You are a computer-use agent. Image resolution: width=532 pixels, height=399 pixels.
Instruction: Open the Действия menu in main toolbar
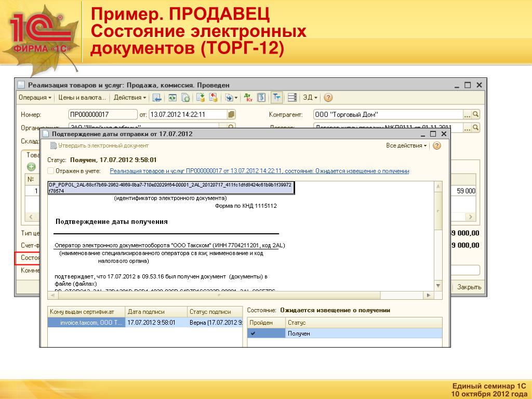(129, 97)
